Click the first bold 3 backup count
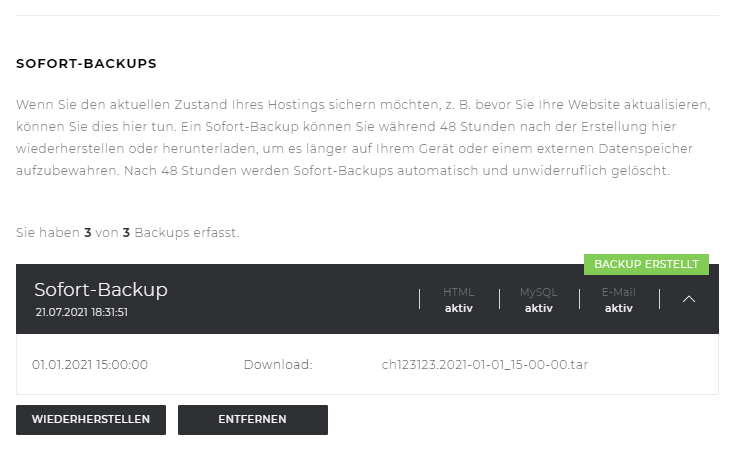The height and width of the screenshot is (450, 734). click(x=88, y=233)
